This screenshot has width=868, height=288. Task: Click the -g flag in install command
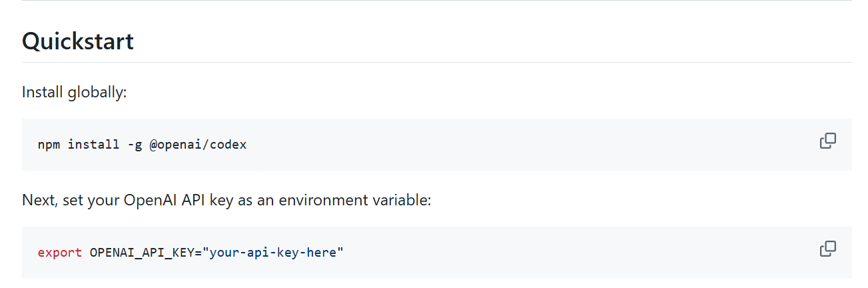(135, 145)
